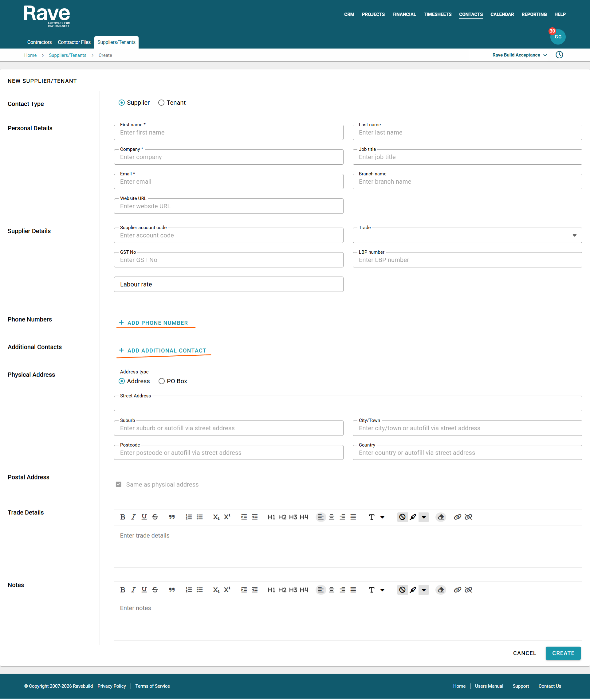Insert link in Trade Details editor
The height and width of the screenshot is (700, 590).
pyautogui.click(x=457, y=517)
